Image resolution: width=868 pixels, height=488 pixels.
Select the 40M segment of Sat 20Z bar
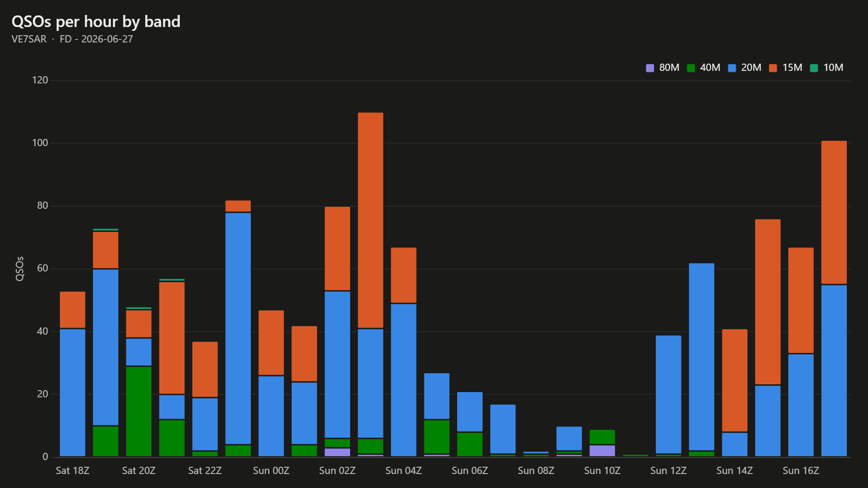(x=139, y=411)
